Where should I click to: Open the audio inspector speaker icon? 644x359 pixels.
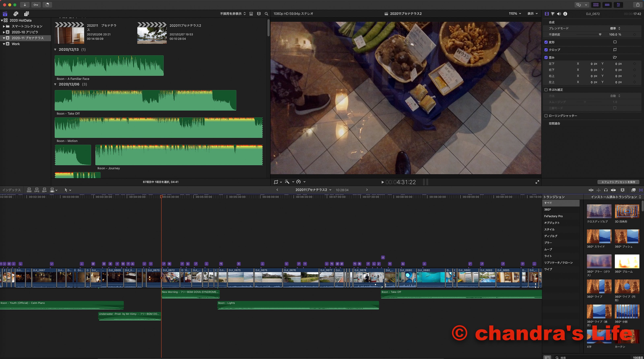559,14
